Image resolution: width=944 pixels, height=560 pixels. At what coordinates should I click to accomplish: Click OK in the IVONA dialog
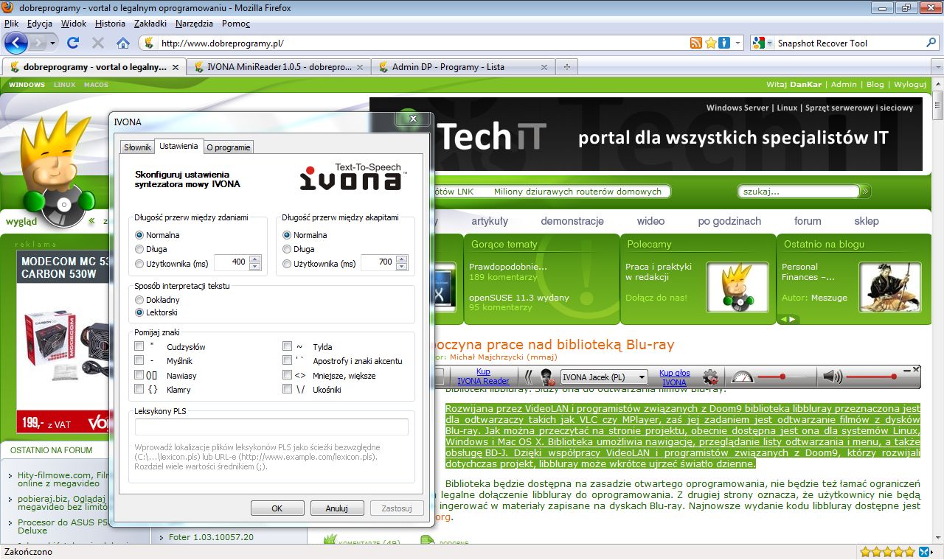pyautogui.click(x=277, y=508)
